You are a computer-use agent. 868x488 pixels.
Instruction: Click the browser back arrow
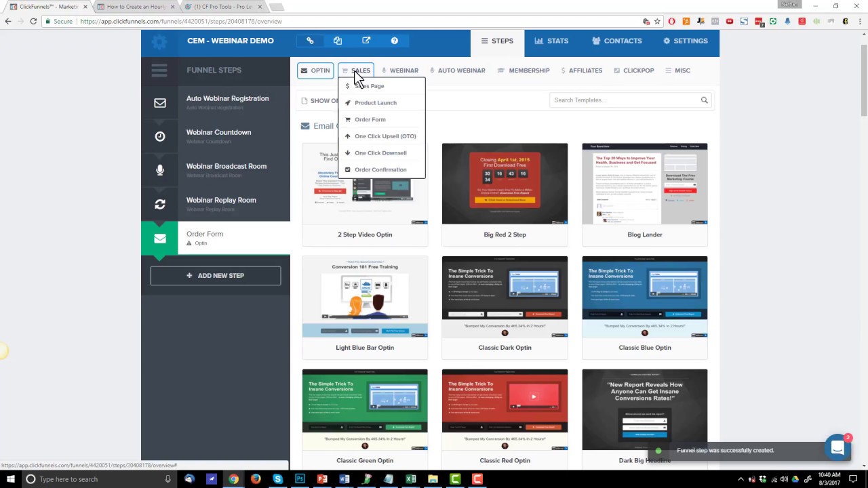coord(8,21)
